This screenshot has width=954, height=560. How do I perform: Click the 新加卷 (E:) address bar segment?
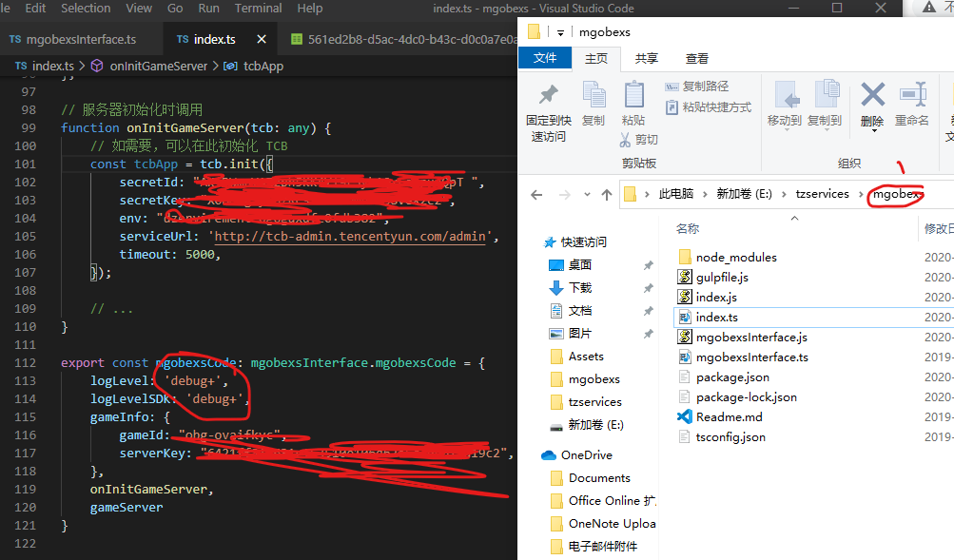744,194
